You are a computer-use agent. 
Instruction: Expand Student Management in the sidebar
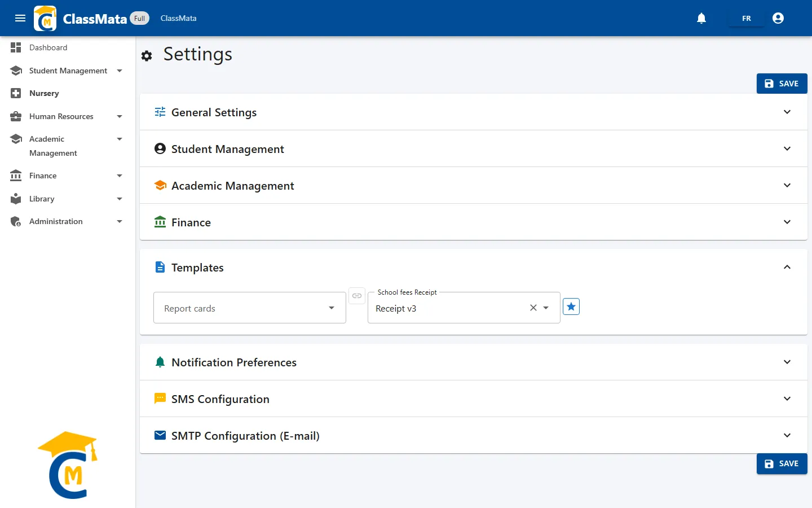[68, 71]
